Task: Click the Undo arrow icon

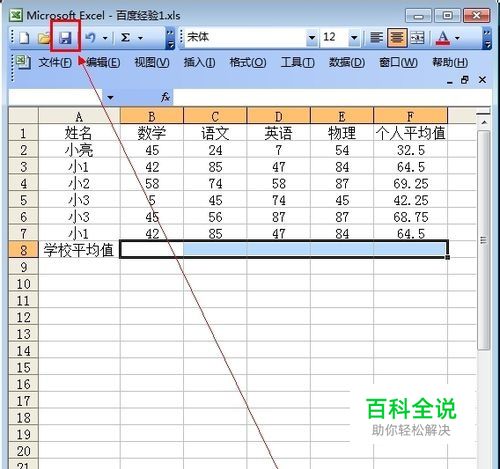Action: (90, 37)
